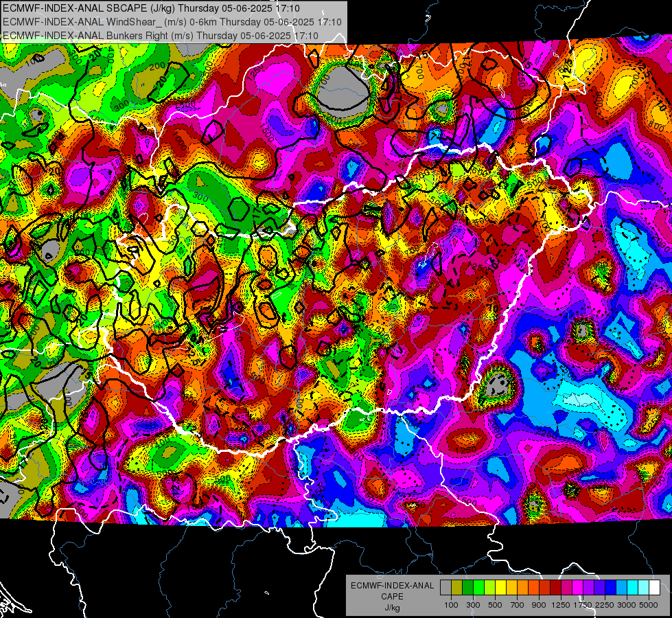Click the dark red legend swatch
This screenshot has height=618, width=672.
pyautogui.click(x=555, y=587)
